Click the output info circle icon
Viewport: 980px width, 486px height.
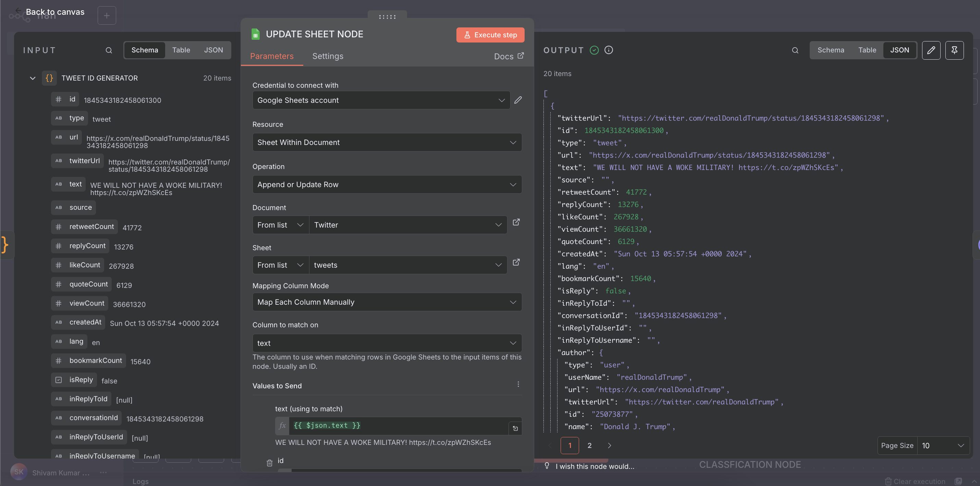point(608,50)
